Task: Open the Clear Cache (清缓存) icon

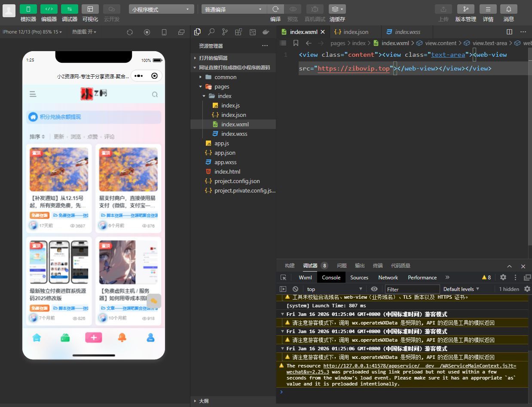Action: (337, 9)
